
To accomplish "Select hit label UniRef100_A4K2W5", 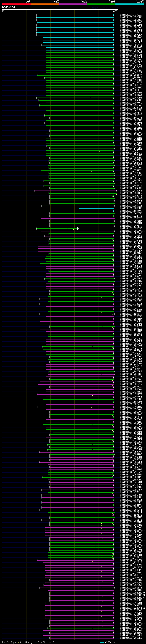I will [x=131, y=618].
